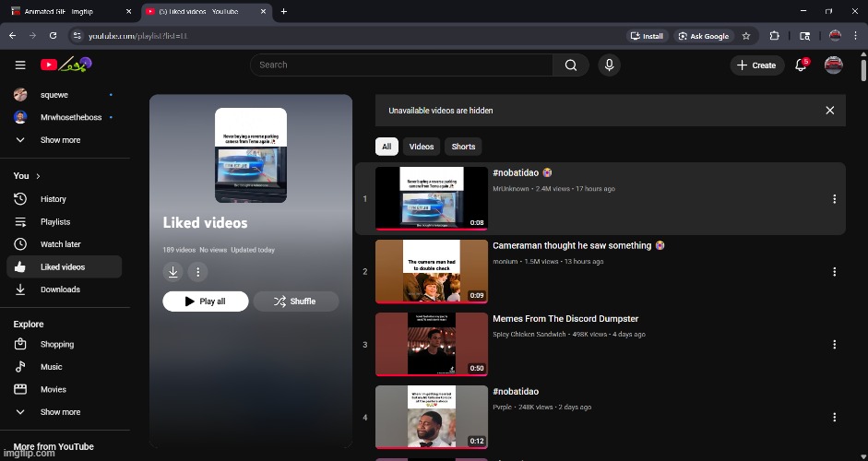Click the voice search microphone icon
Viewport: 868px width, 461px height.
(609, 65)
